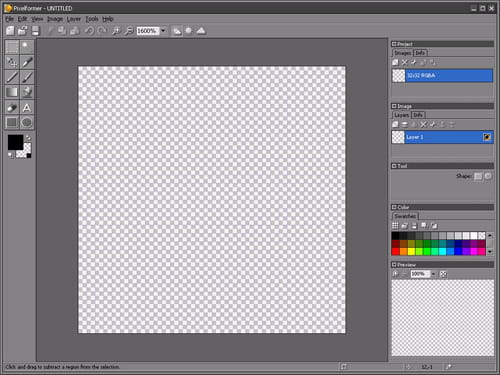Screen dimensions: 500x375
Task: Select the Swatches tab
Action: 405,216
